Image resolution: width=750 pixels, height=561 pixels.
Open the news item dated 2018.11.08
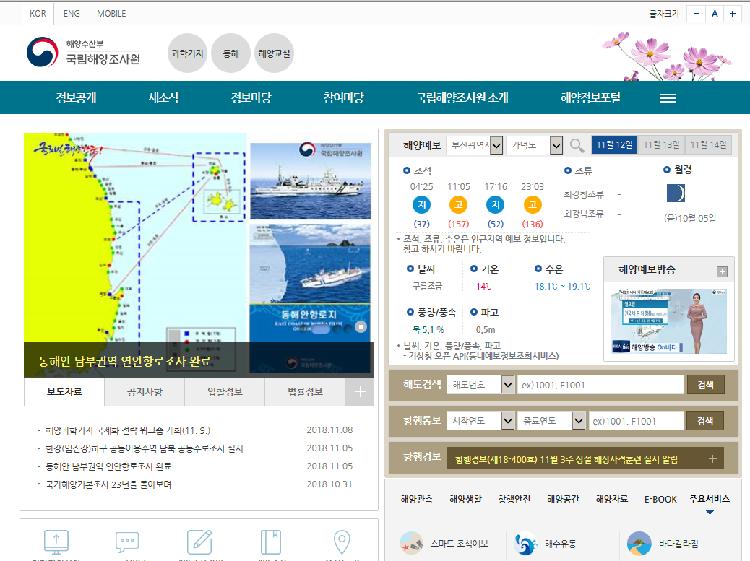coord(127,430)
